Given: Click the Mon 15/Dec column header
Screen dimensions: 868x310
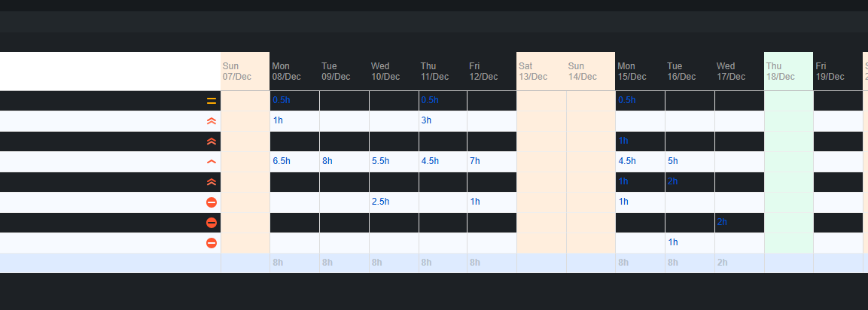Looking at the screenshot, I should pos(640,71).
